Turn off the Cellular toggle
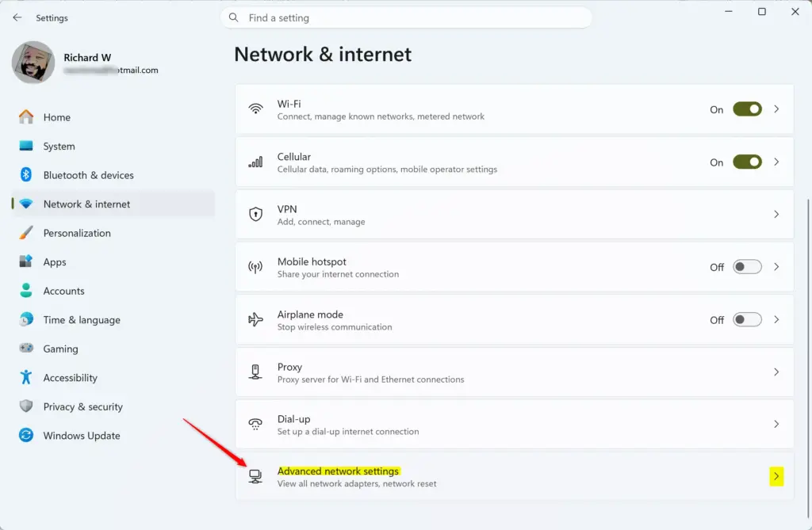This screenshot has height=530, width=812. tap(747, 162)
